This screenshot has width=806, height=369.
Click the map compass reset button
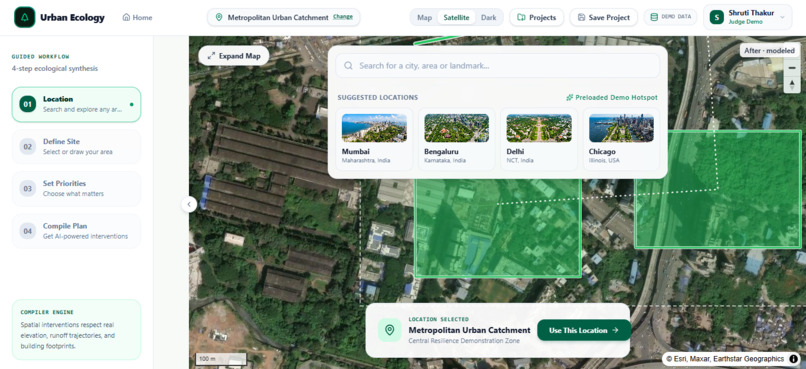click(792, 85)
